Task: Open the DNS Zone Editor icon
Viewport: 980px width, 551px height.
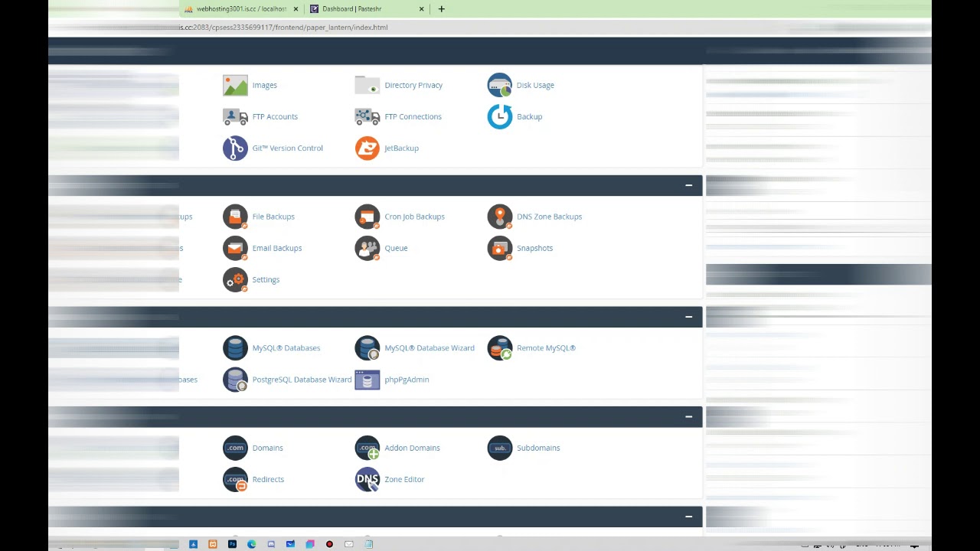Action: coord(367,479)
